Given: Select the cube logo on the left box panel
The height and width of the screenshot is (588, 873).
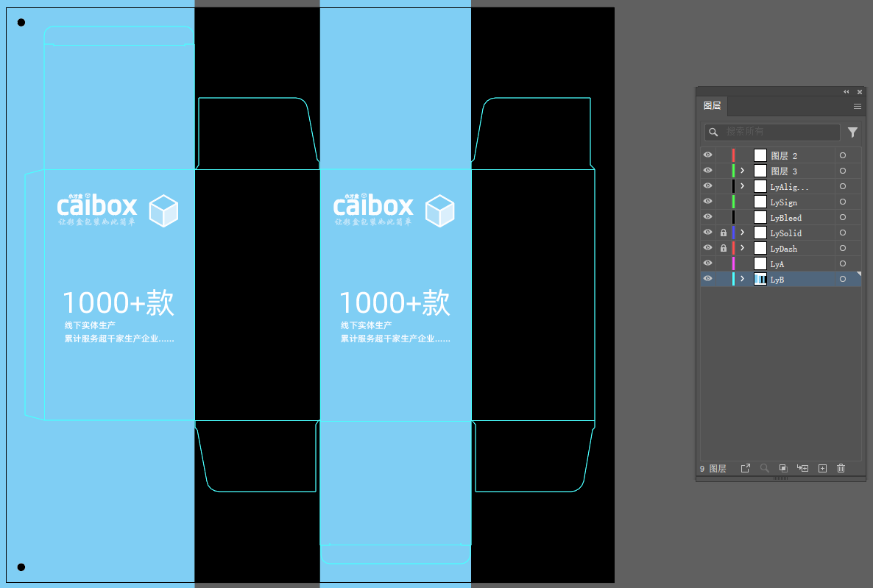Looking at the screenshot, I should [x=163, y=210].
